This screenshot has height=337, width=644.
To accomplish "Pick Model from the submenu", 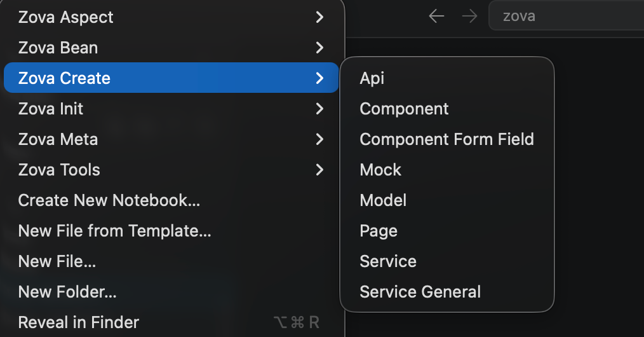I will tap(383, 200).
